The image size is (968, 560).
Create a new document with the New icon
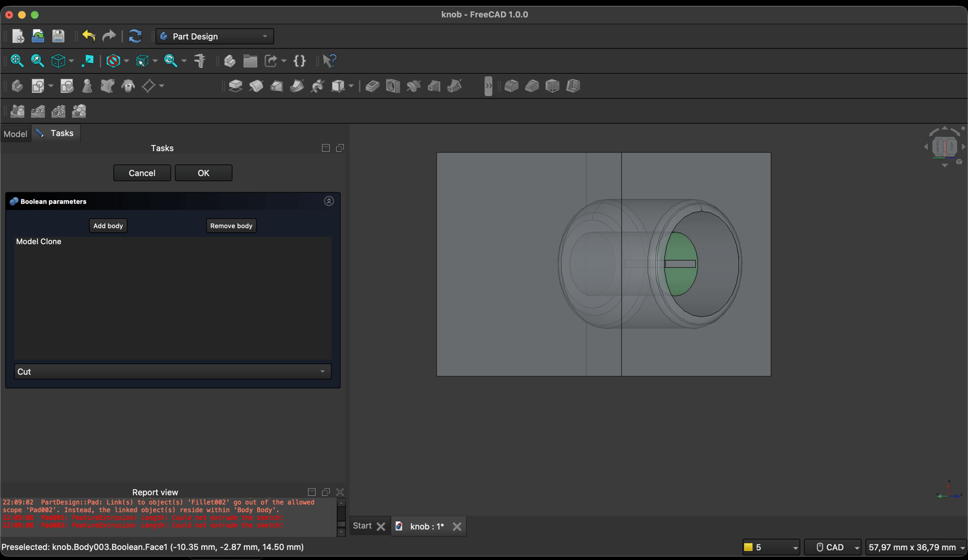click(x=18, y=36)
